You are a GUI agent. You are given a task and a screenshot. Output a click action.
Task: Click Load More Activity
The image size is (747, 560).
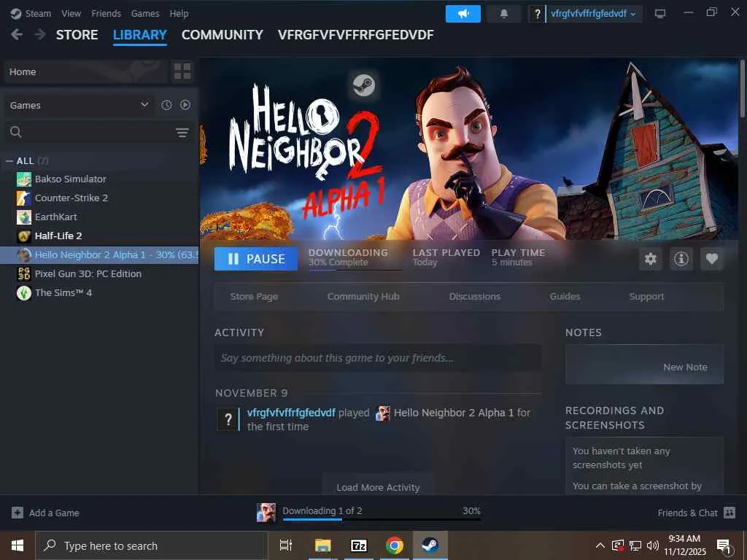[x=378, y=487]
